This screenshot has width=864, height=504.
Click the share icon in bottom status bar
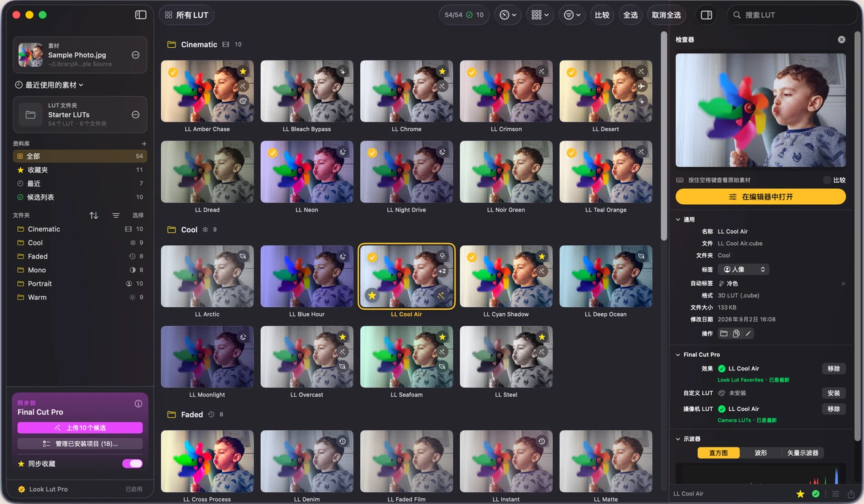851,494
